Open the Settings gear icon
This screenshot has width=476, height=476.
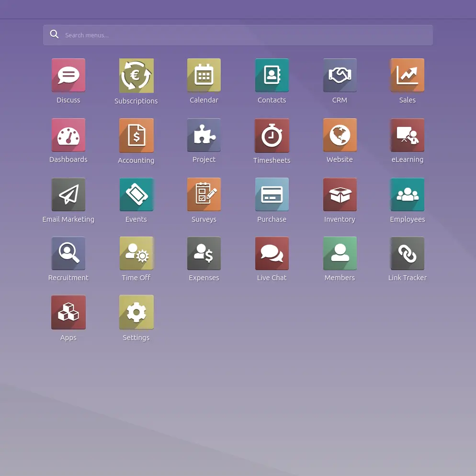click(x=136, y=312)
